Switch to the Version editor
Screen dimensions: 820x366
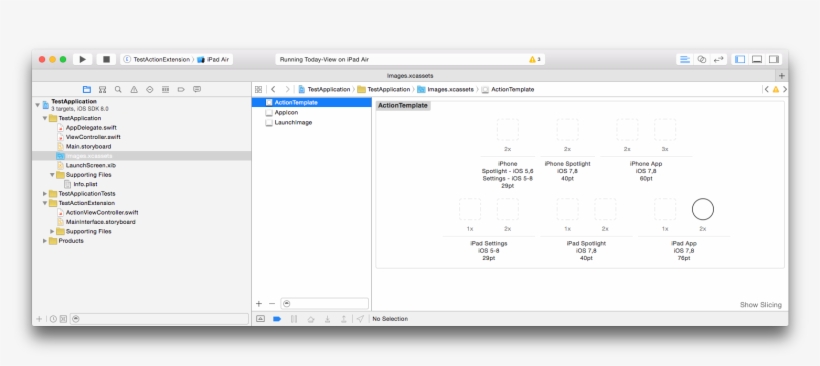point(719,60)
